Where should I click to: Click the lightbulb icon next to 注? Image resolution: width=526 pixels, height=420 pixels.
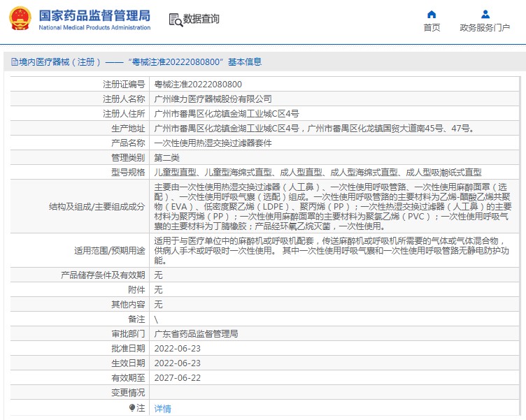coord(132,408)
